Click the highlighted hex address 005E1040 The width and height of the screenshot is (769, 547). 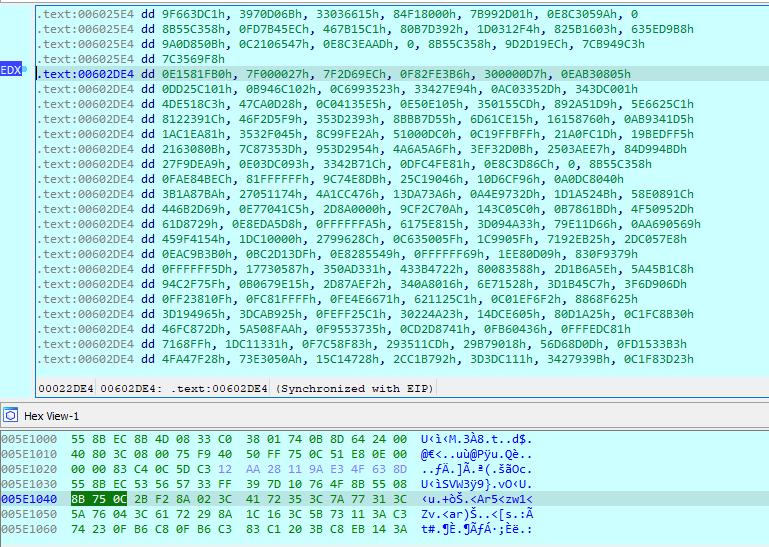[29, 499]
